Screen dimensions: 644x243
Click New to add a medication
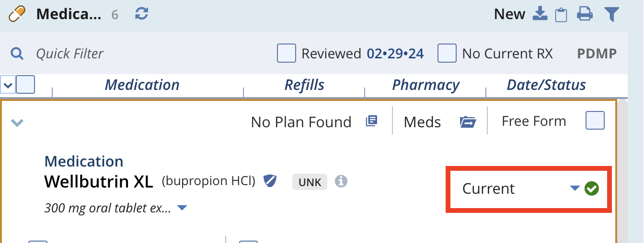510,14
